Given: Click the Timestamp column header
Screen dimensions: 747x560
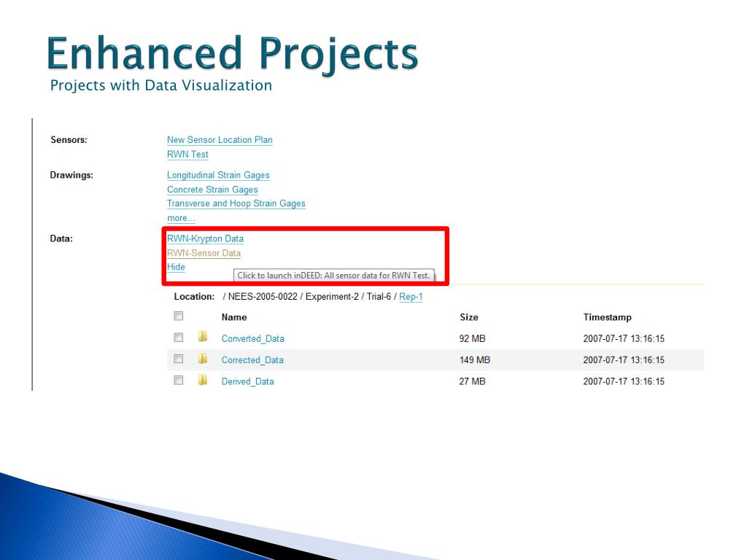Looking at the screenshot, I should click(608, 317).
